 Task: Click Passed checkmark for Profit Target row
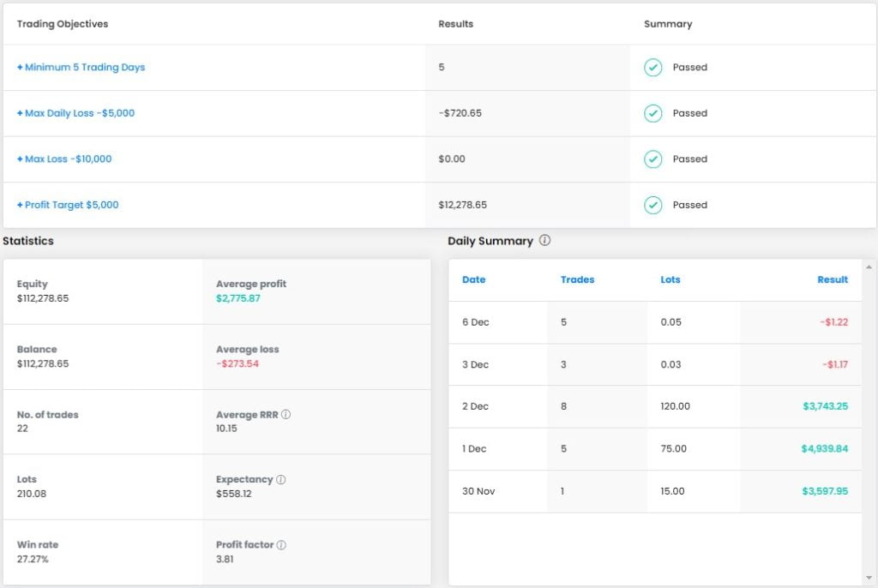[x=653, y=205]
